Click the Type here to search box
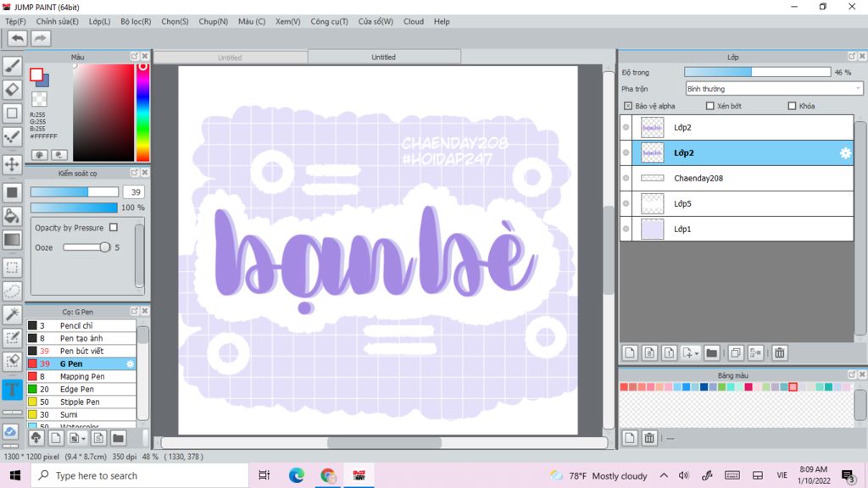Viewport: 868px width, 488px height. pyautogui.click(x=140, y=475)
